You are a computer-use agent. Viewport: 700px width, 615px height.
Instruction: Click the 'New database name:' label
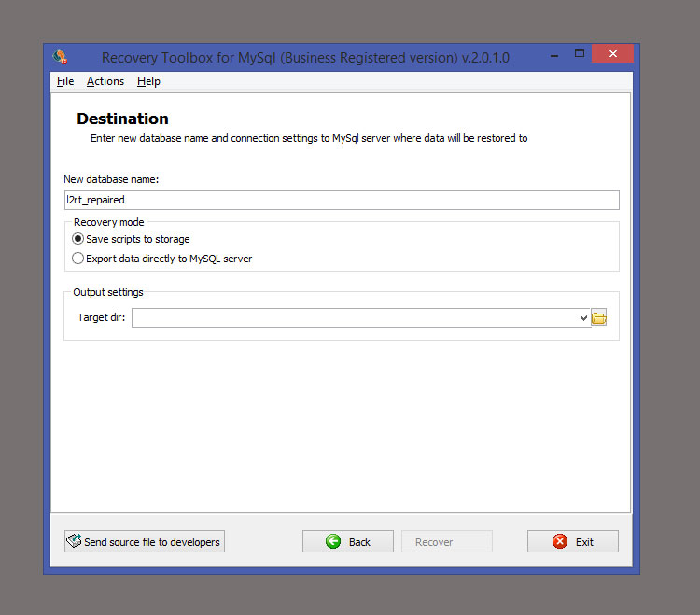[111, 179]
